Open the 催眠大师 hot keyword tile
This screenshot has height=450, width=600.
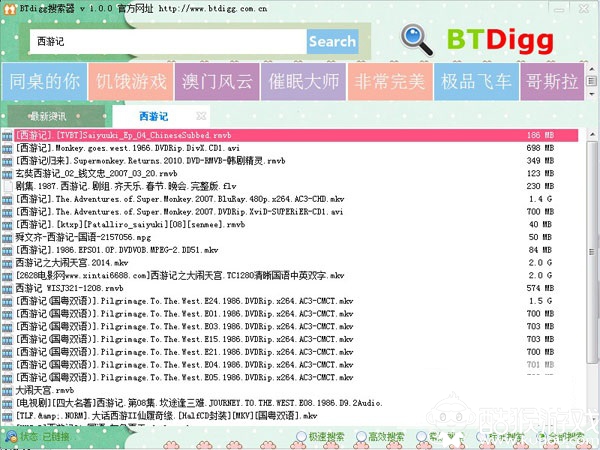(x=303, y=82)
